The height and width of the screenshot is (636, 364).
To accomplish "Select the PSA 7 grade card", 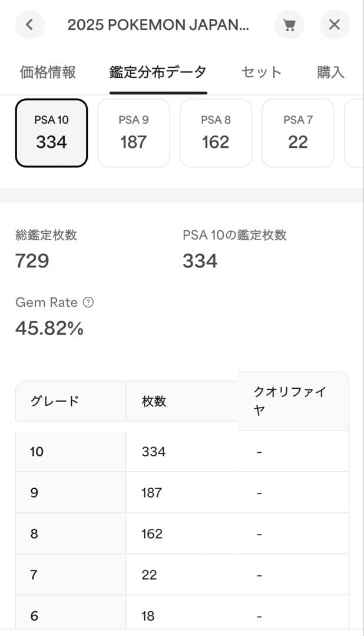I will 298,132.
